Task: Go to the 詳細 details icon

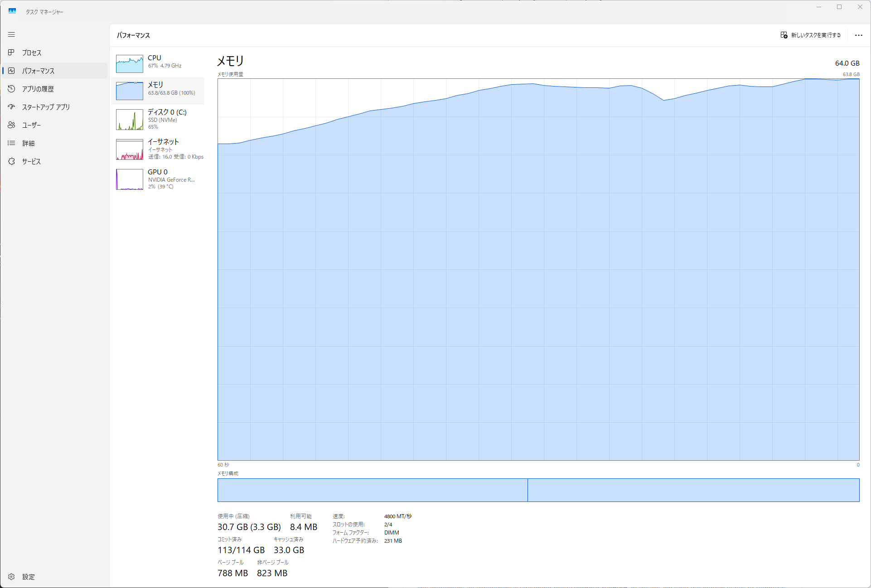Action: (11, 143)
